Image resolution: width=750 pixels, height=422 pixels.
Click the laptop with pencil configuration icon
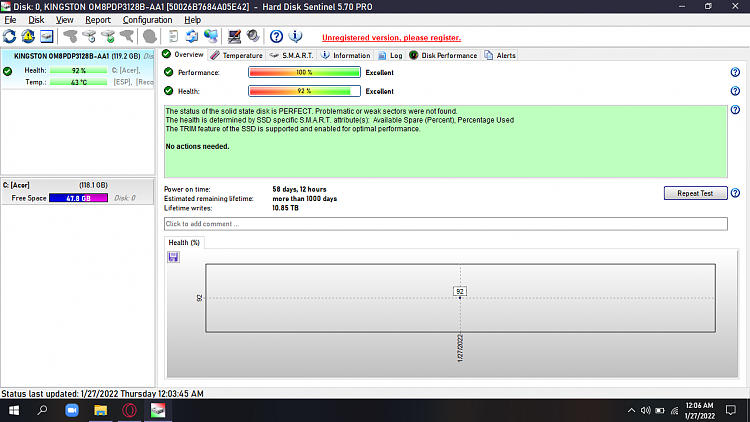click(x=234, y=36)
